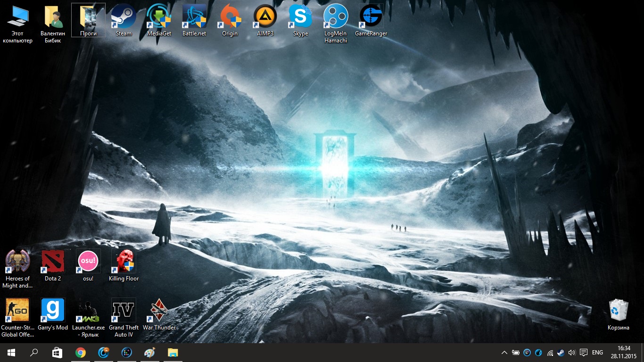Show hidden system tray icons

(504, 353)
